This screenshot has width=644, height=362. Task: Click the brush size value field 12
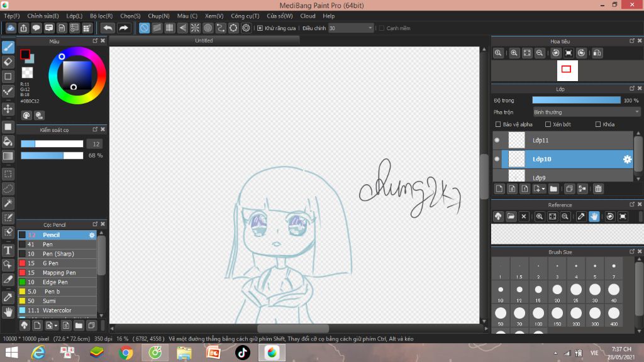tap(96, 144)
